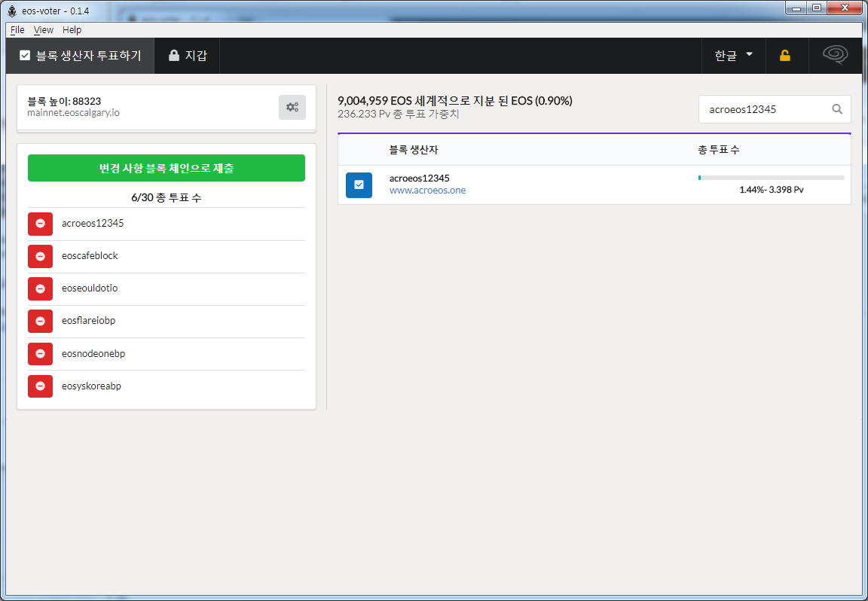Click 6/30 총 투표 수 counter
Viewport: 868px width, 601px height.
point(166,197)
